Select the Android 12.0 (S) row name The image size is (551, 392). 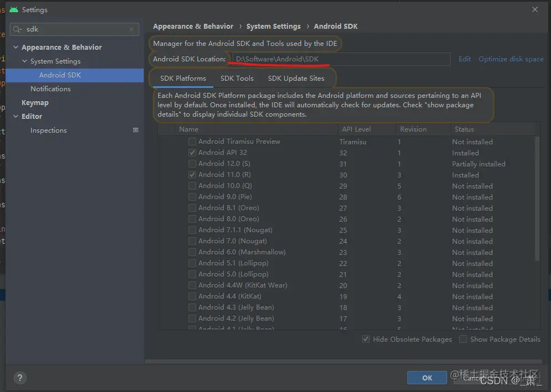224,164
